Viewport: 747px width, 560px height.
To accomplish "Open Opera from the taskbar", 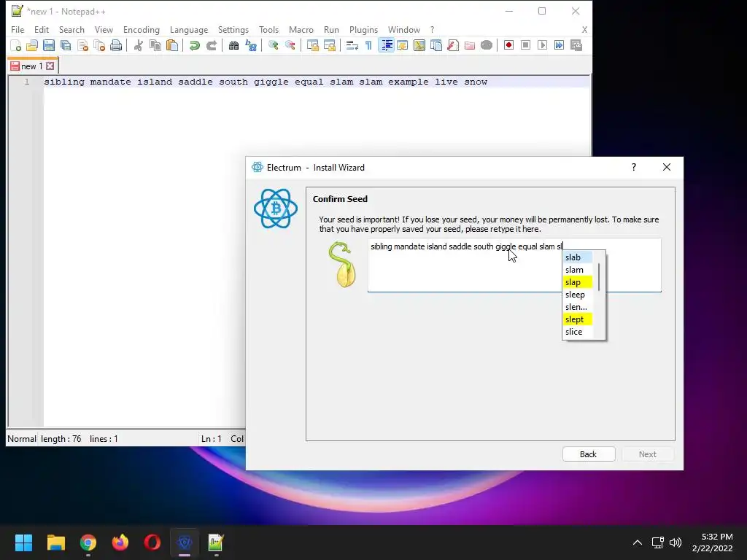I will tap(152, 542).
